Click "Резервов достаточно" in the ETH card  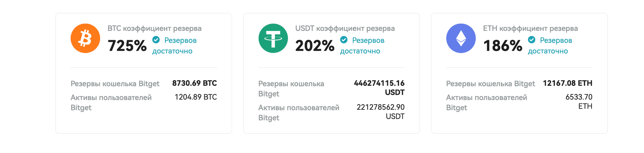(550, 46)
